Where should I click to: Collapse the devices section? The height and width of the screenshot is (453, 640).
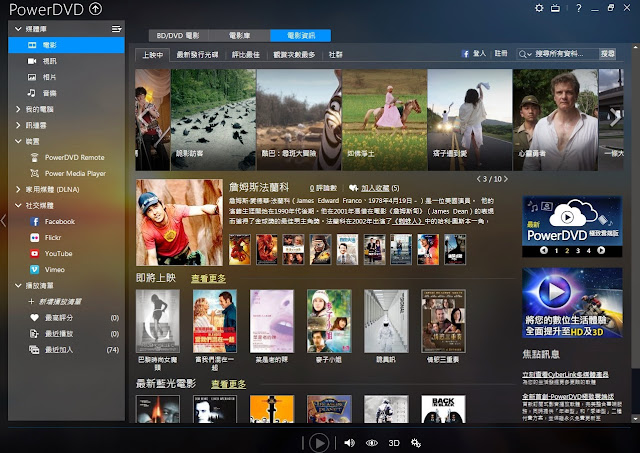point(18,141)
